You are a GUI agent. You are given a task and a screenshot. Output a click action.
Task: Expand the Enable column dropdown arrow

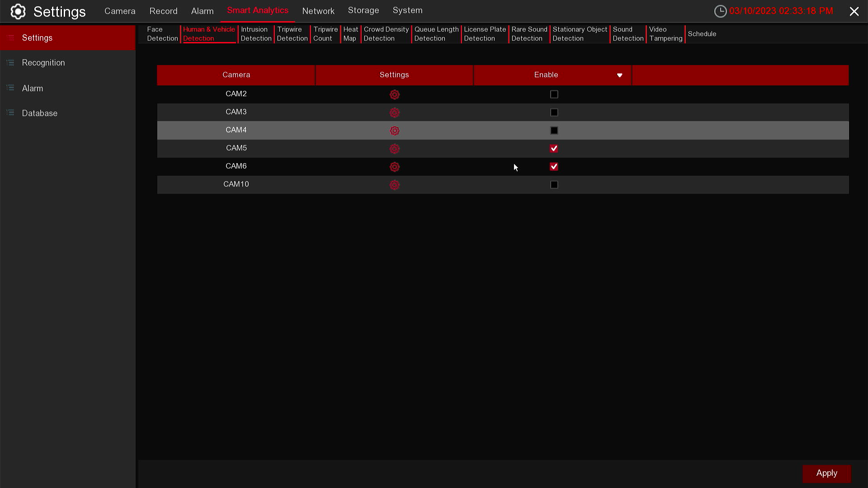point(619,75)
